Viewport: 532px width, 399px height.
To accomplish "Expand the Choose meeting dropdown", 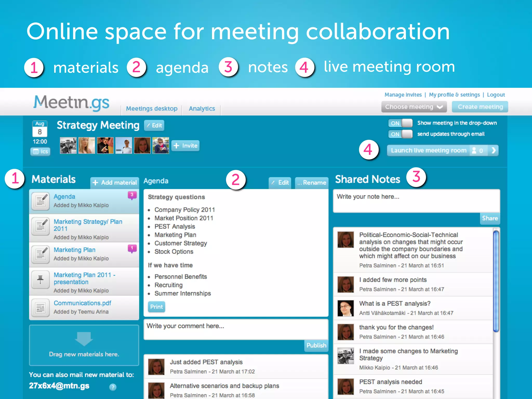I will pyautogui.click(x=414, y=107).
